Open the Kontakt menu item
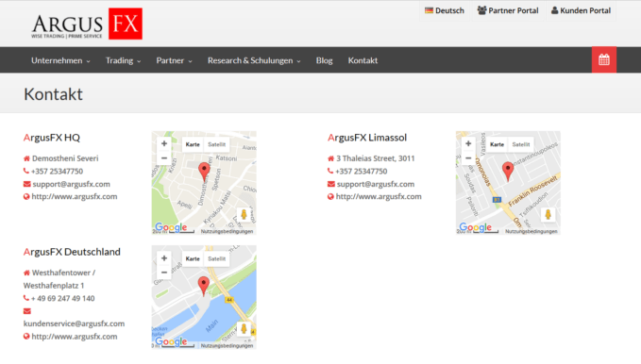The width and height of the screenshot is (641, 364). tap(363, 60)
